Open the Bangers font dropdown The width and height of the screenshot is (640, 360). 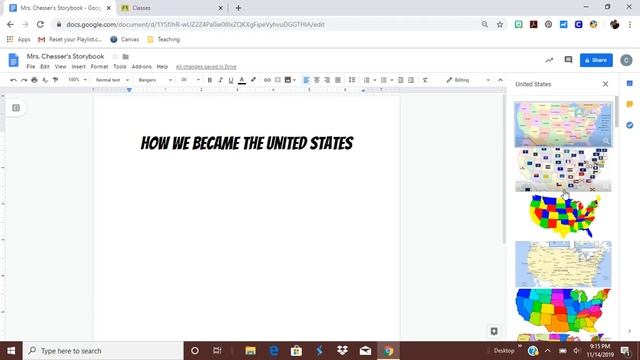click(x=155, y=80)
